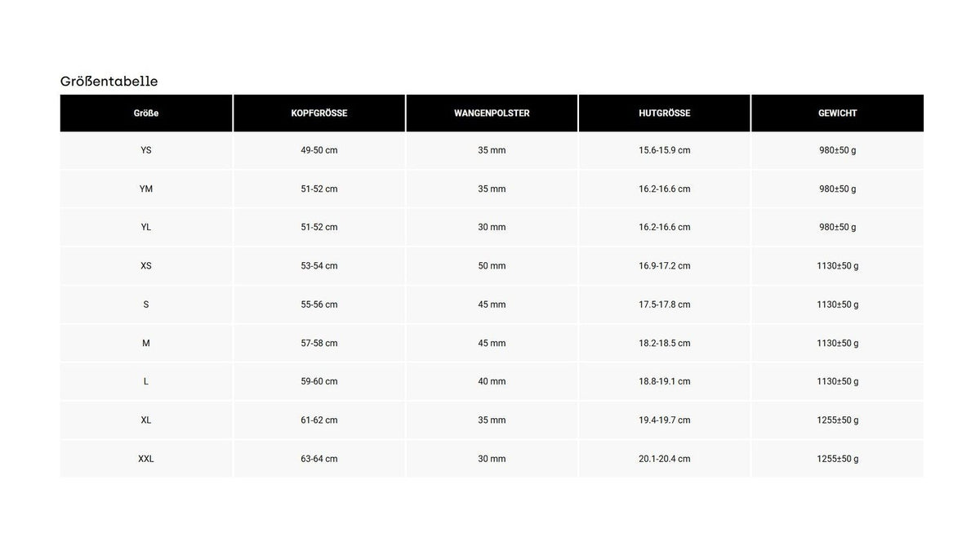Click the HUTGRÖSSE column header

[x=665, y=113]
